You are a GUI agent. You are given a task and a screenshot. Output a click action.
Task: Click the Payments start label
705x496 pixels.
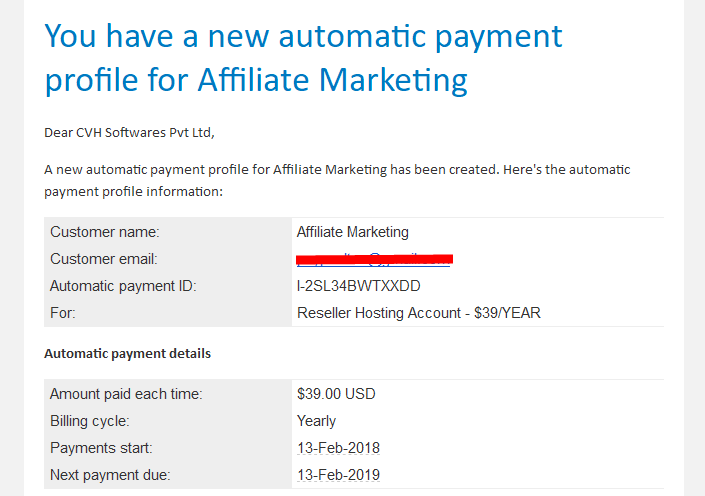pyautogui.click(x=101, y=448)
